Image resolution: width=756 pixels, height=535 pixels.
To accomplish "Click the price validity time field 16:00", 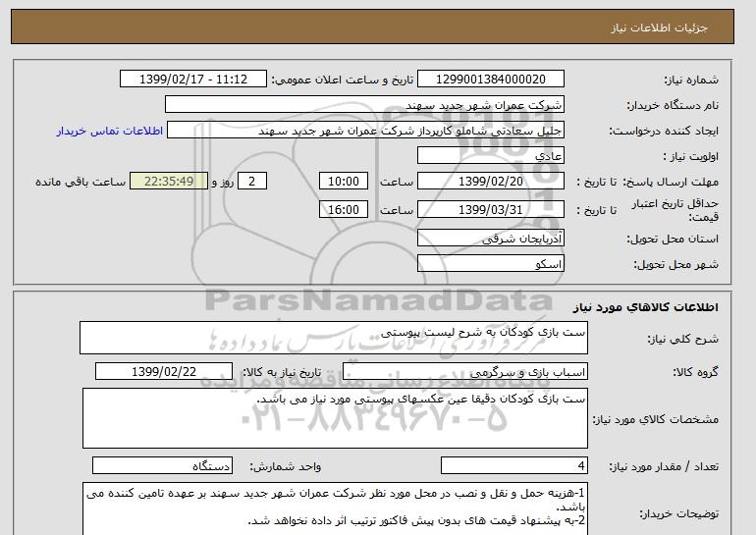I will [344, 210].
